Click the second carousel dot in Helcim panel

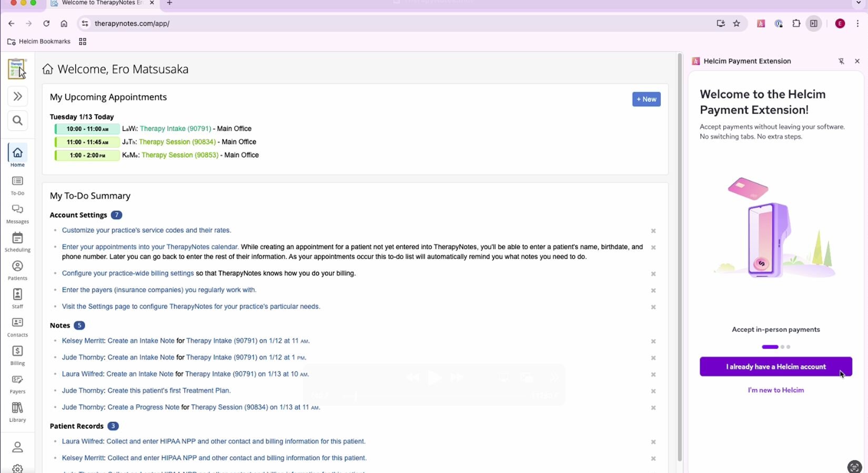click(x=782, y=347)
